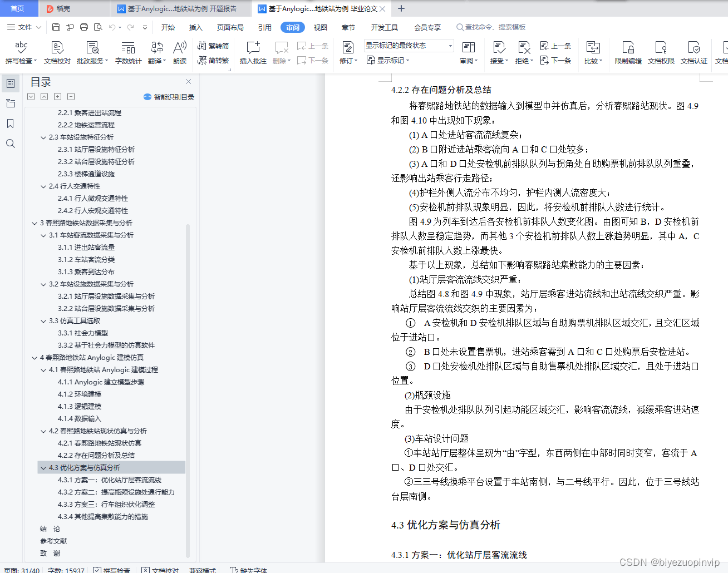Collapse the 4.3 优化方案与仿真分析 outline node

point(43,468)
